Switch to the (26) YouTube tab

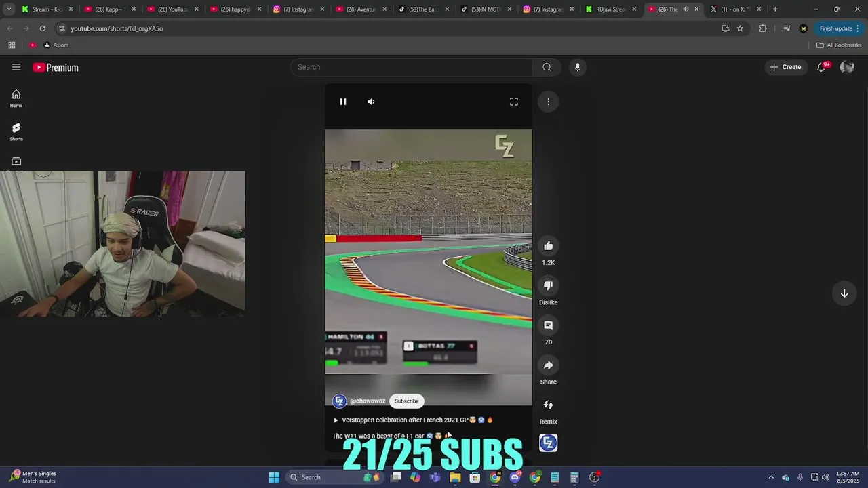[x=172, y=9]
